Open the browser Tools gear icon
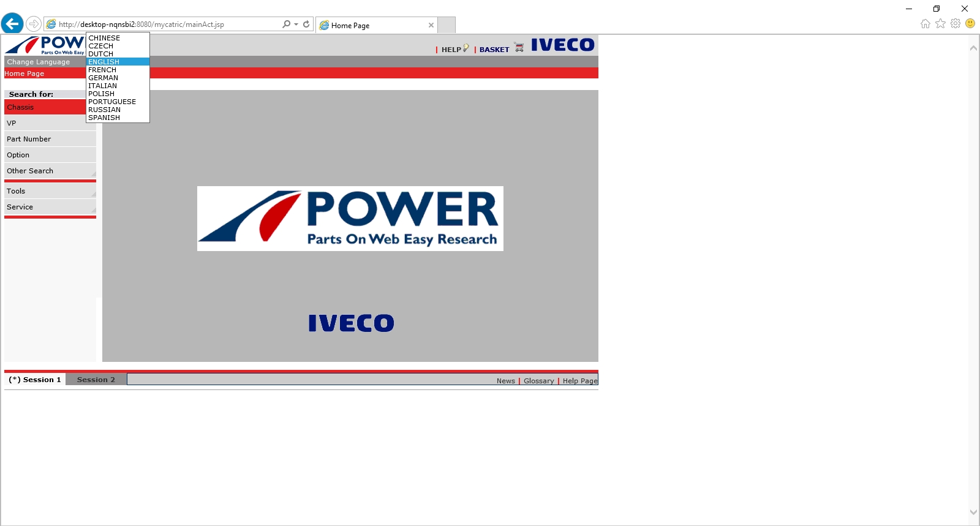 956,23
